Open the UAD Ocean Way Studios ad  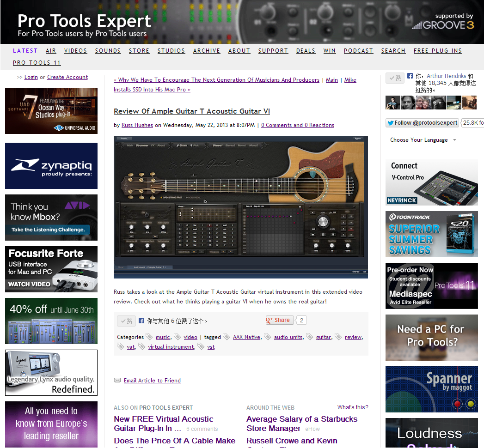click(x=51, y=111)
